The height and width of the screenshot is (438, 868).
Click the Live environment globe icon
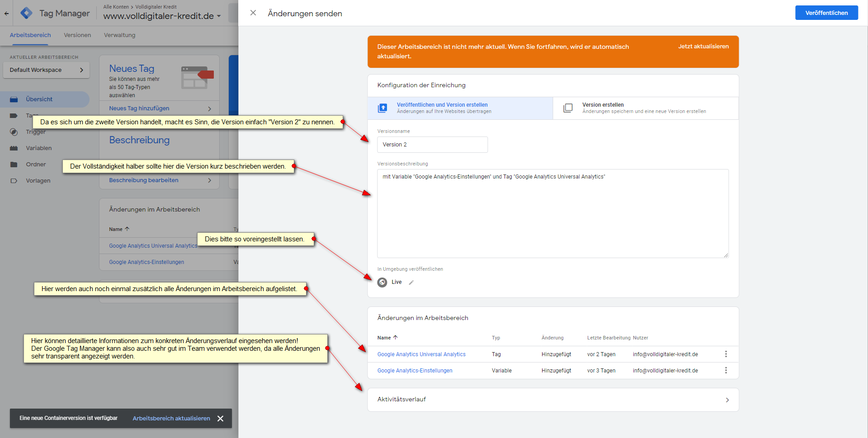[x=382, y=283]
